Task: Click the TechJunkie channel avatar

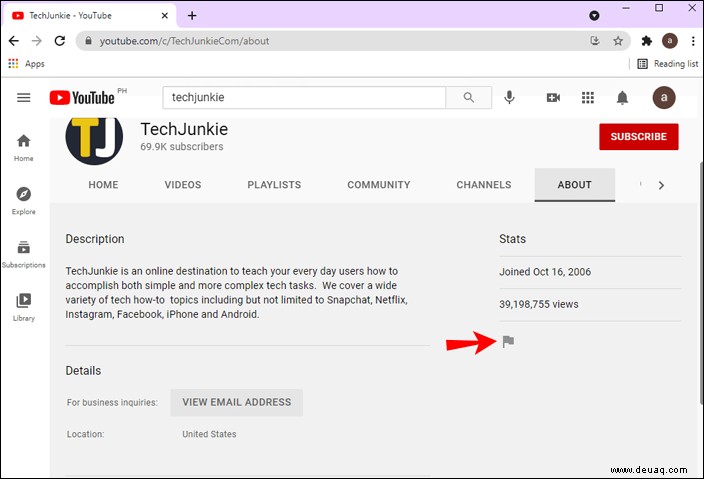Action: tap(94, 139)
